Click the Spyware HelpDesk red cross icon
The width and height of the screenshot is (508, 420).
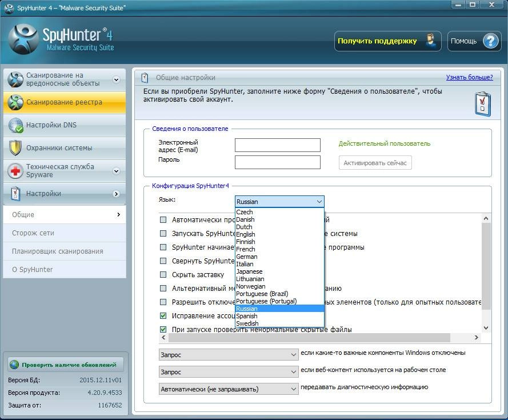point(15,171)
